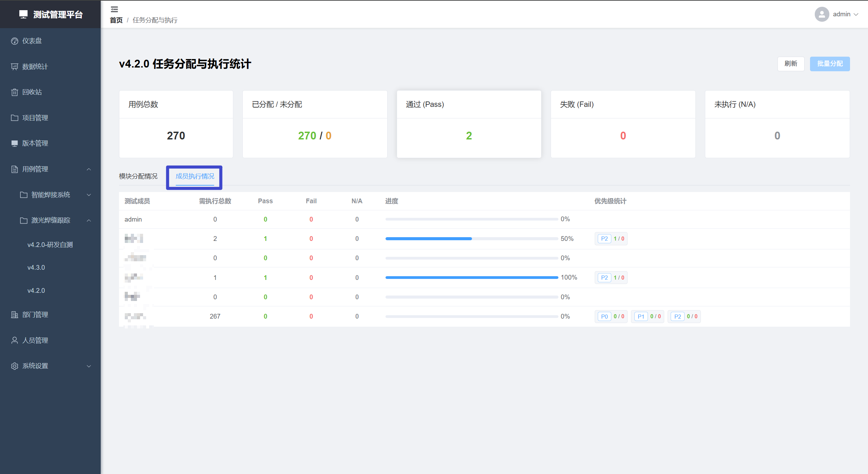Click the 刷新 button
Image resolution: width=868 pixels, height=474 pixels.
click(x=790, y=64)
